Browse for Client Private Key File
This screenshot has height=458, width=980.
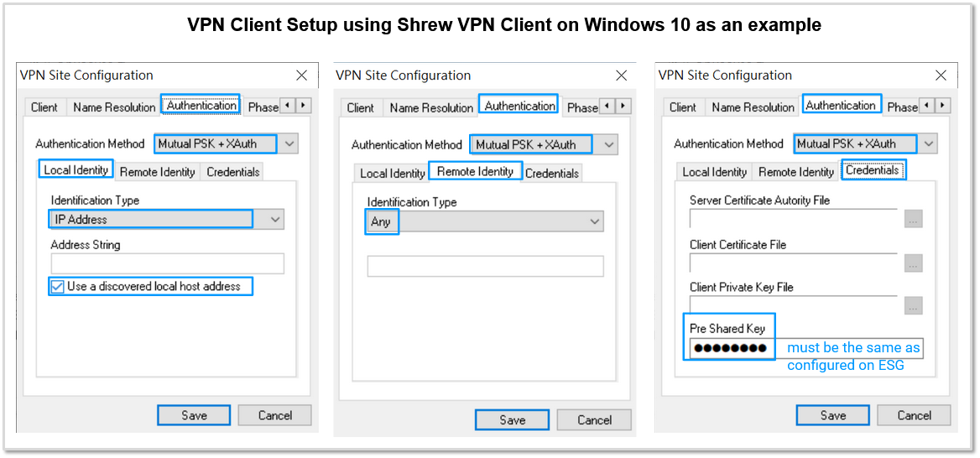tap(913, 305)
